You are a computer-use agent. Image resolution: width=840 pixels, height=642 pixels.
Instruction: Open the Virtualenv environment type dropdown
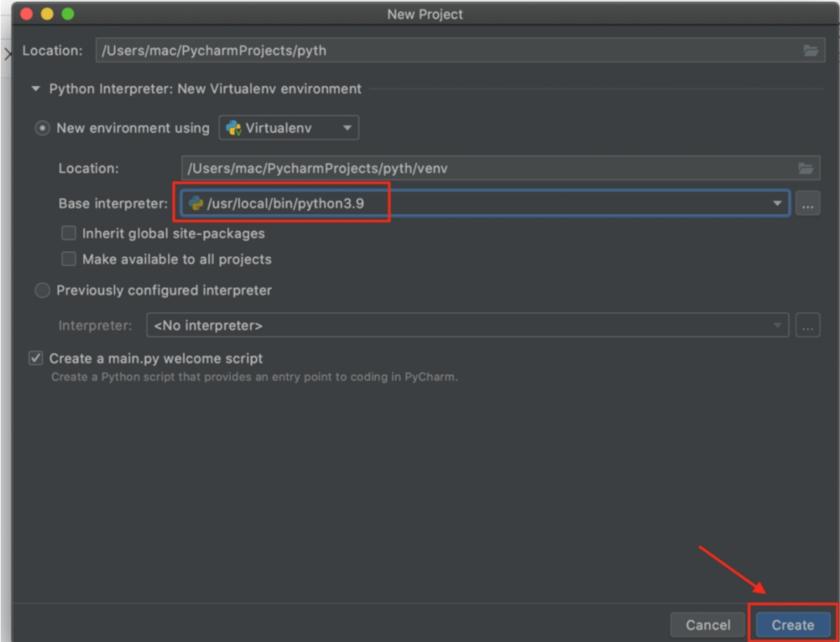click(x=289, y=128)
